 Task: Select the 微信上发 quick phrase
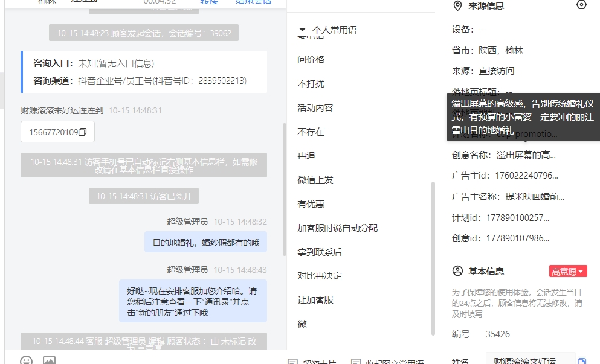[315, 180]
